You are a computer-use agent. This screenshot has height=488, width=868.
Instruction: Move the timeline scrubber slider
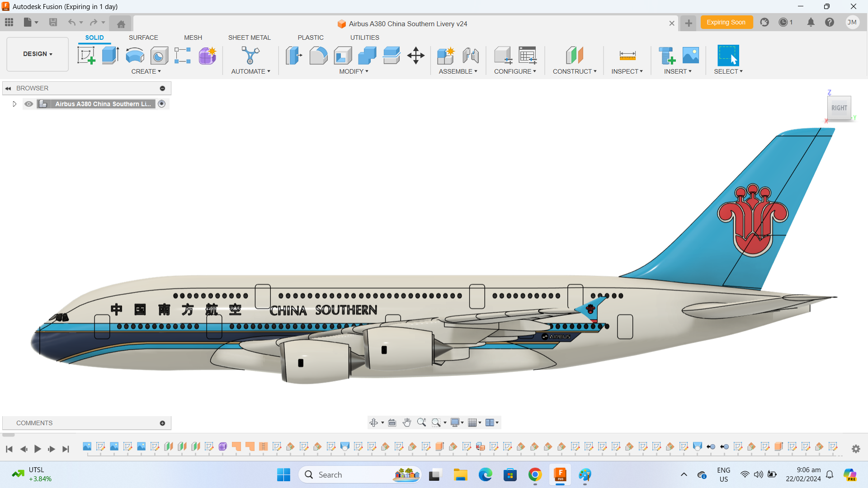8,435
